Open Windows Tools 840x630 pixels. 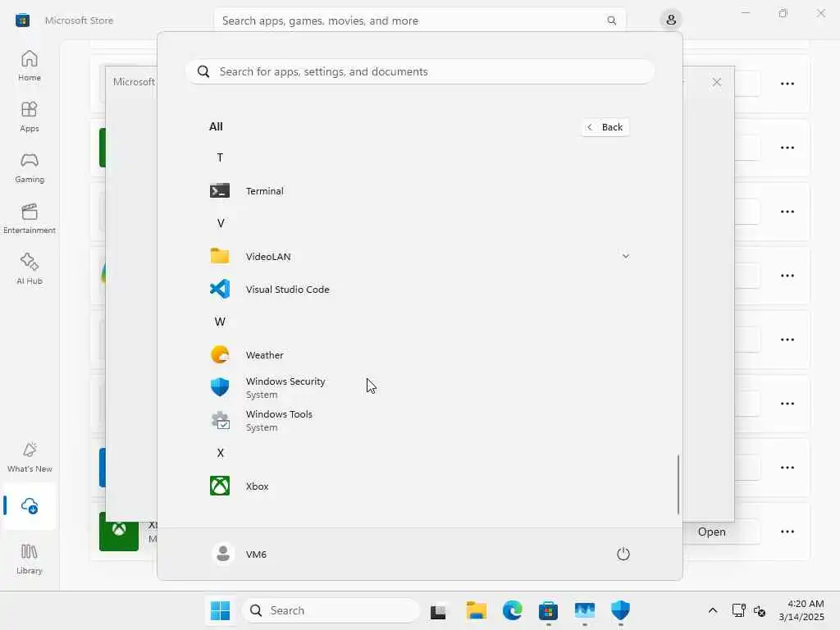[419, 421]
